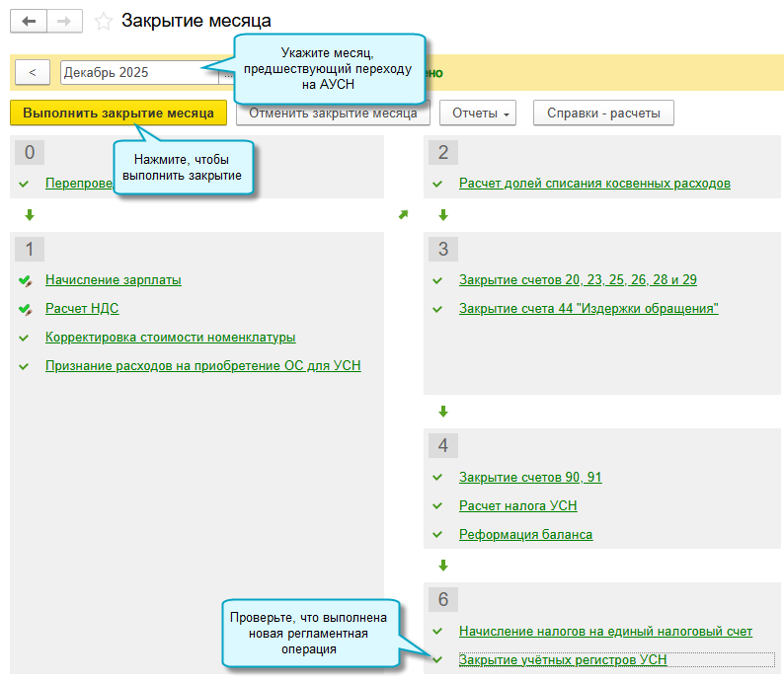784x683 pixels.
Task: Open Справки - расчеты
Action: tap(603, 113)
